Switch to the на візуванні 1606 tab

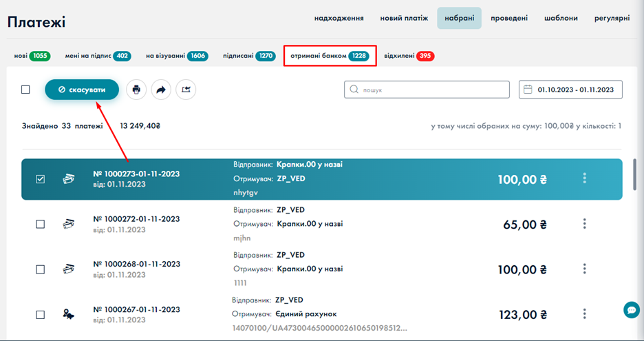[177, 56]
